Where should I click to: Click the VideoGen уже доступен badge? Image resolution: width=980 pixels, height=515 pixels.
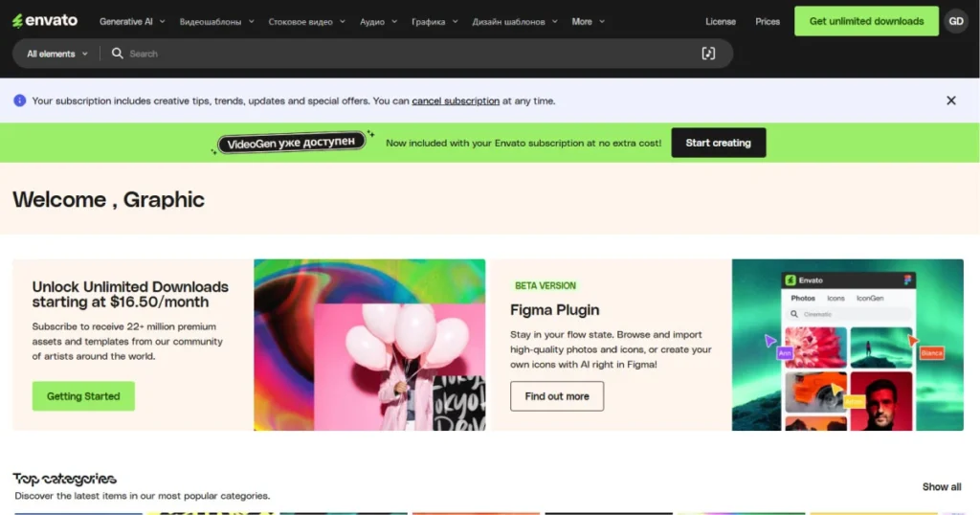(291, 144)
